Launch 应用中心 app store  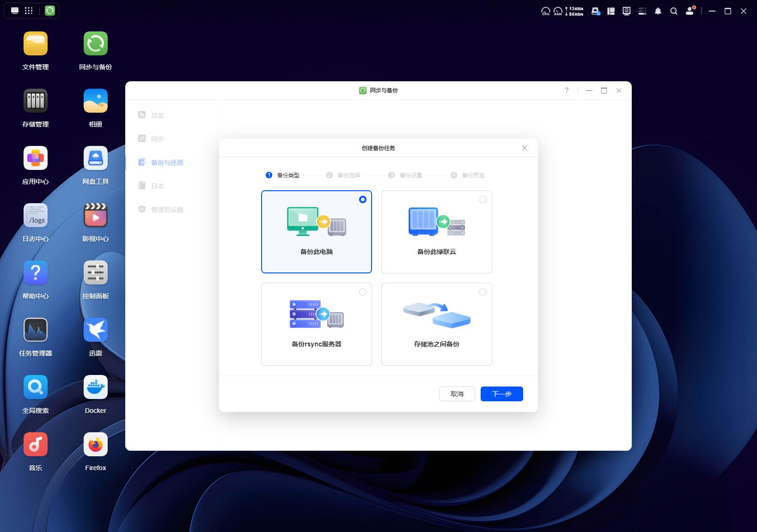tap(36, 158)
